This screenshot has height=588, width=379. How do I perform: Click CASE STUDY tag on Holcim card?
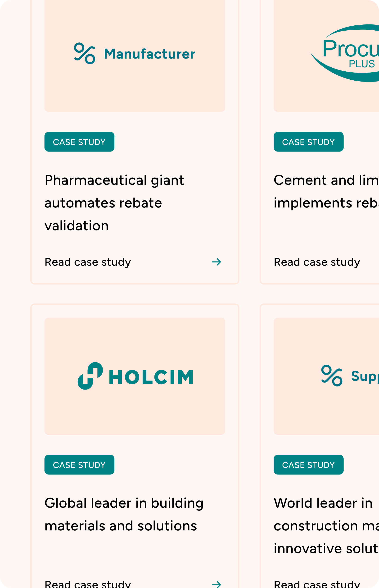pos(79,465)
